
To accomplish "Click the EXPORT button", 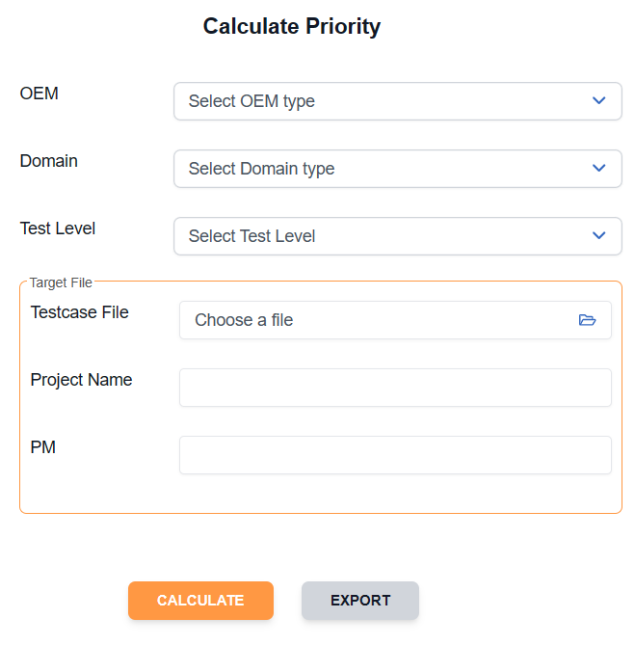I will point(360,601).
